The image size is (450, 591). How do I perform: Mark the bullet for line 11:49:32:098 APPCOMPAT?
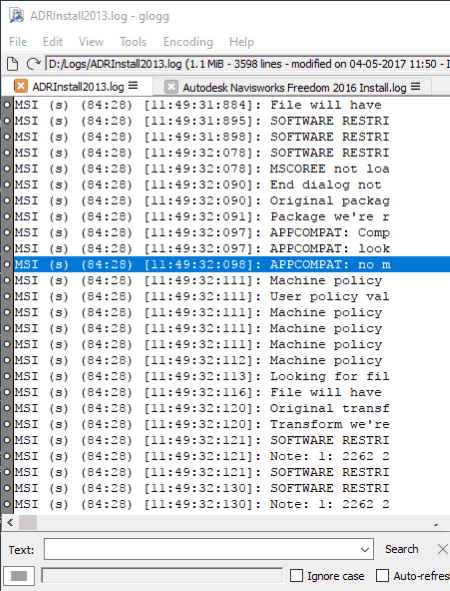click(7, 265)
